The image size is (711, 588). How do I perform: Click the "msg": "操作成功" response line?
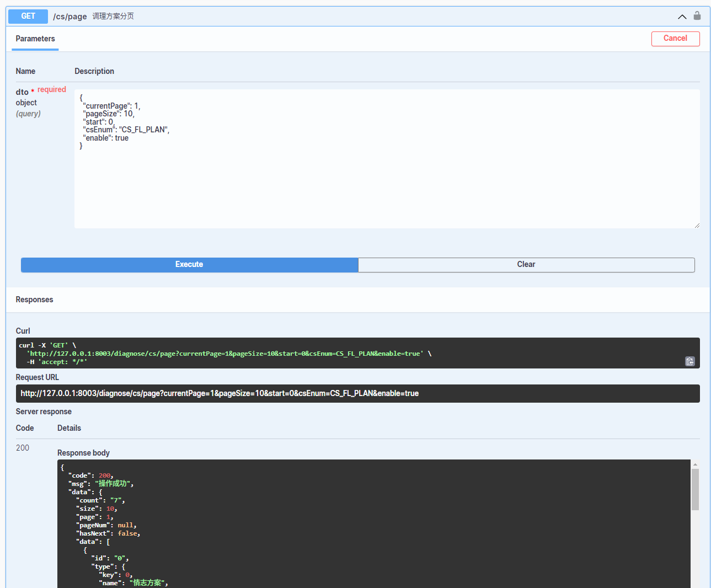click(101, 484)
